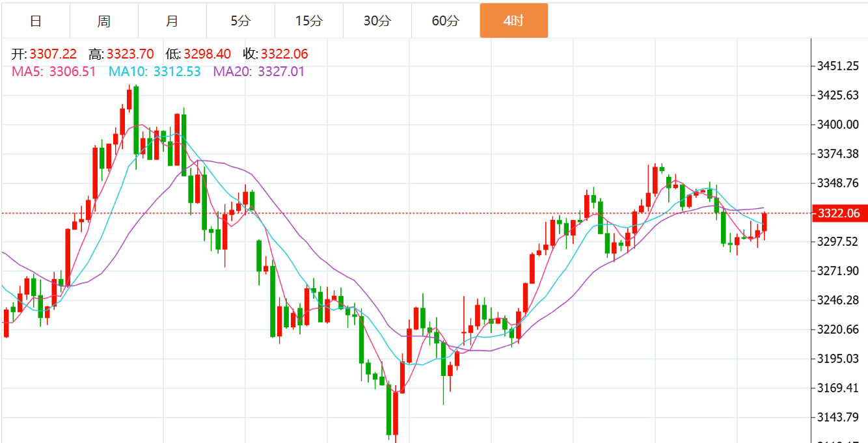This screenshot has height=443, width=868.
Task: Click the 3220.66 price axis label
Action: 839,330
